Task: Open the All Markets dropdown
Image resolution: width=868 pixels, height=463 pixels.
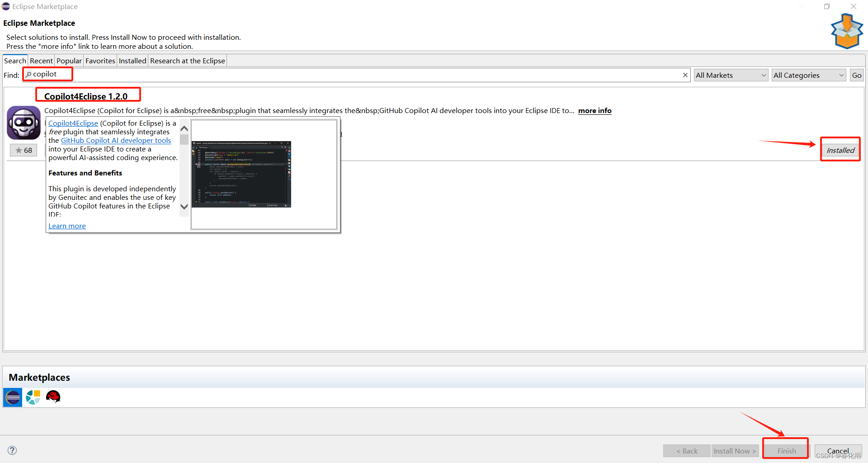Action: [731, 75]
